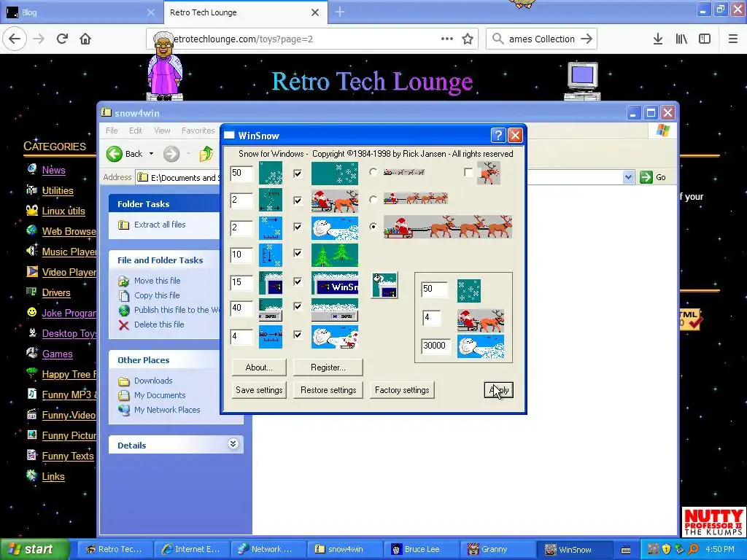Click the Up folder icon in snow4win toolbar
The height and width of the screenshot is (560, 747).
pos(206,154)
